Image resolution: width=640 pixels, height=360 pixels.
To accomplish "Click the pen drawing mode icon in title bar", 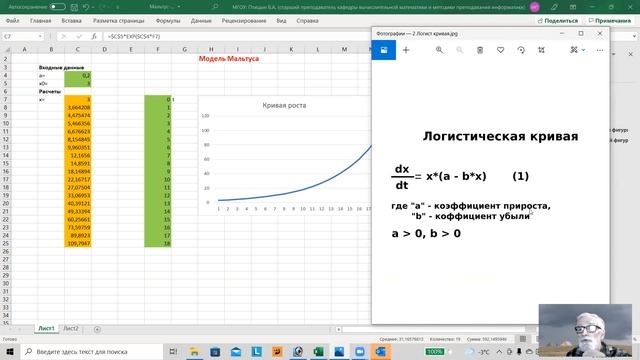I will point(554,7).
